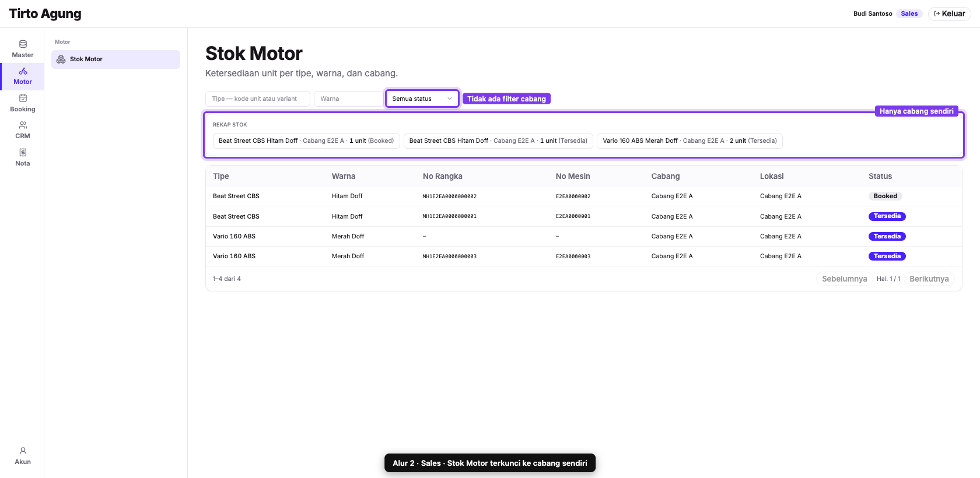980x478 pixels.
Task: Click the logout icon beside Keluar
Action: (937, 14)
